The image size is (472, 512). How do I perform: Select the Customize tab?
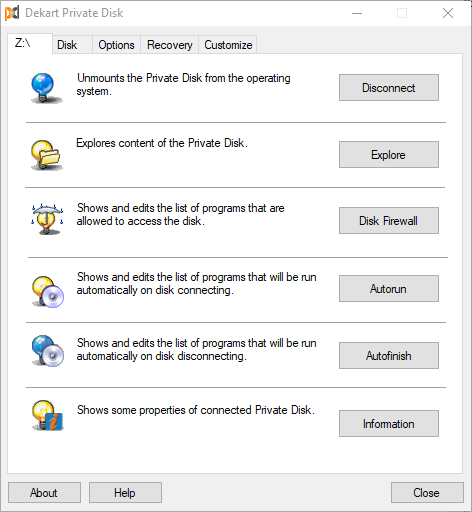tap(228, 45)
